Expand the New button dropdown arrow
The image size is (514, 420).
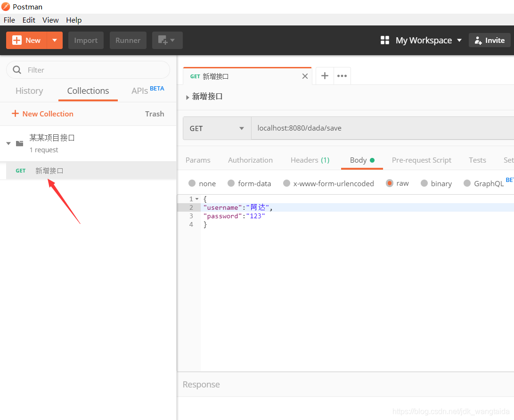click(55, 41)
